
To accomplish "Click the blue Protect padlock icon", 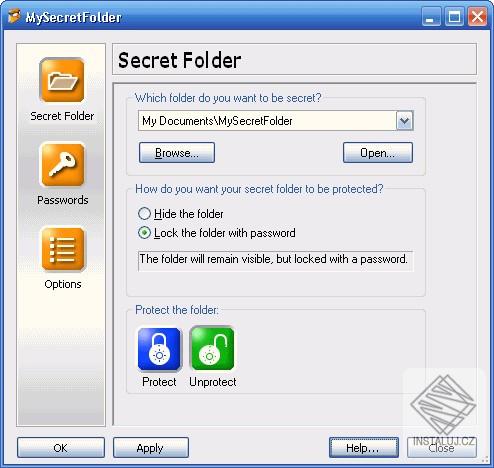I will (x=159, y=349).
